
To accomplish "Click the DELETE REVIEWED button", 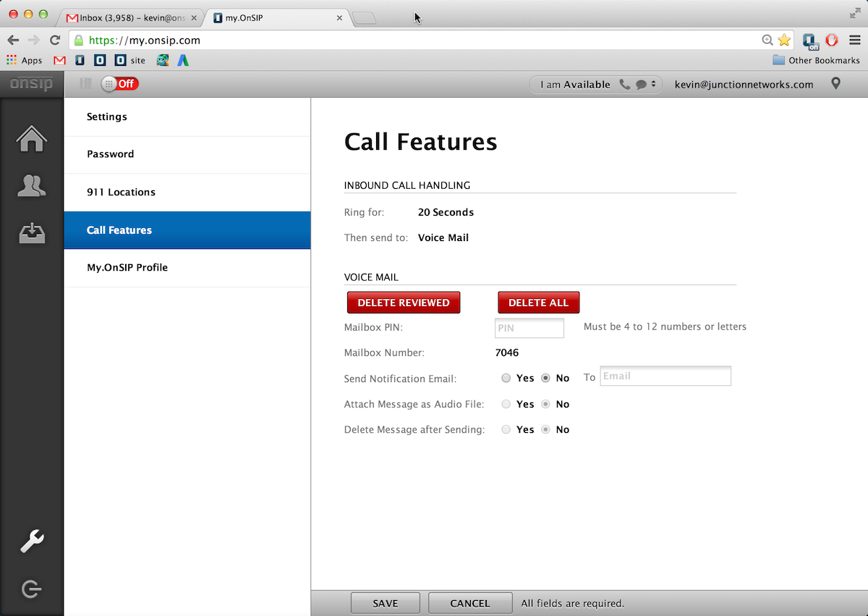I will pos(404,303).
